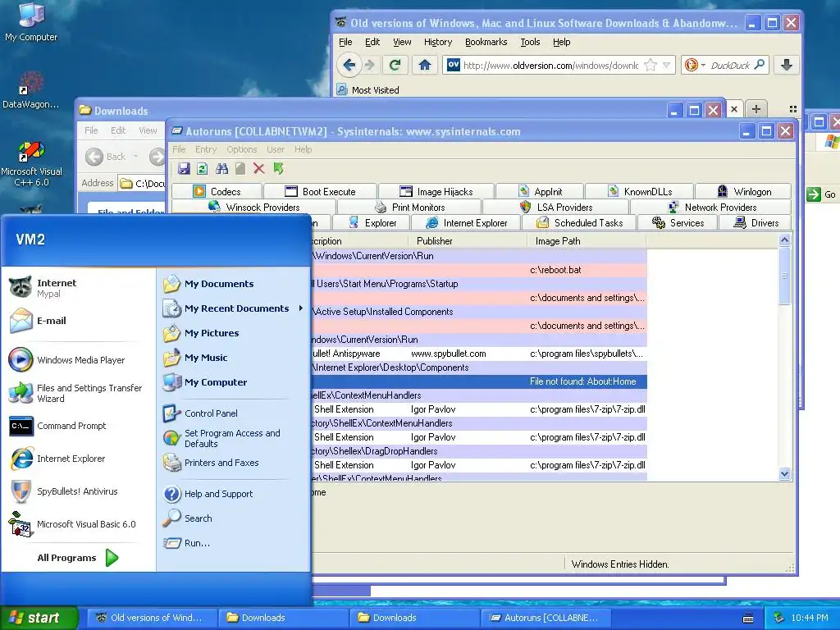840x630 pixels.
Task: Open Back button dropdown in Downloads window
Action: point(135,157)
